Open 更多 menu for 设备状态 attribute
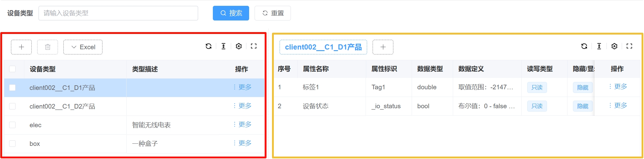Image resolution: width=644 pixels, height=159 pixels. click(x=618, y=105)
